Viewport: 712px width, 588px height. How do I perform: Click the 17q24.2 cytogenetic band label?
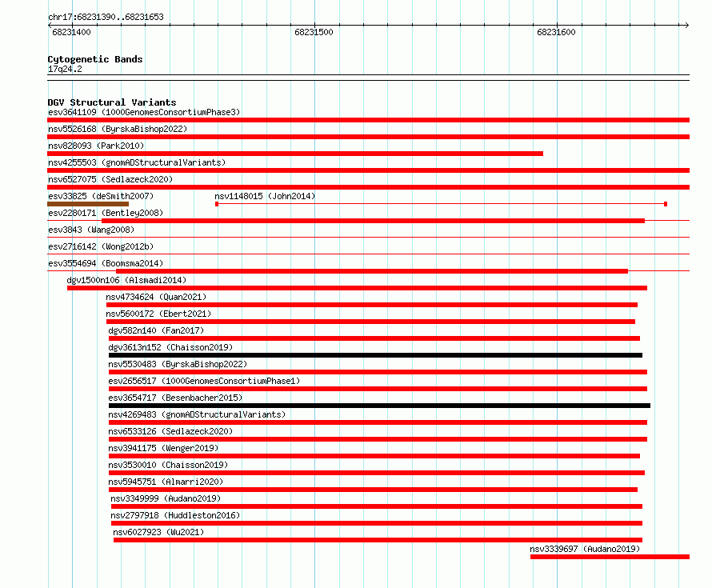[65, 69]
